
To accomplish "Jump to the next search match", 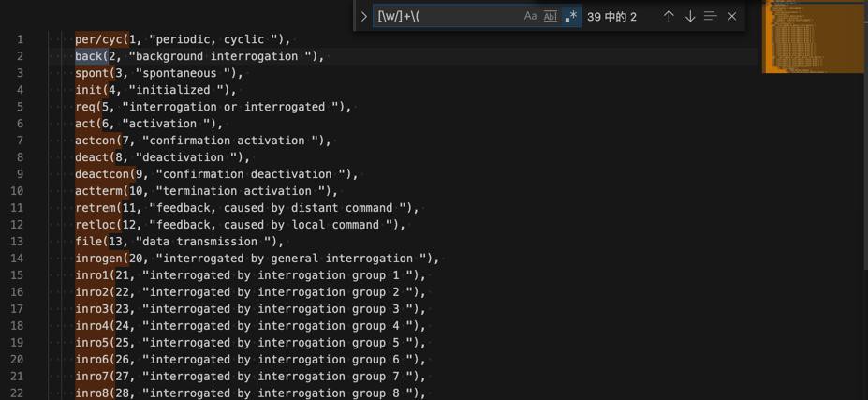I will (690, 16).
